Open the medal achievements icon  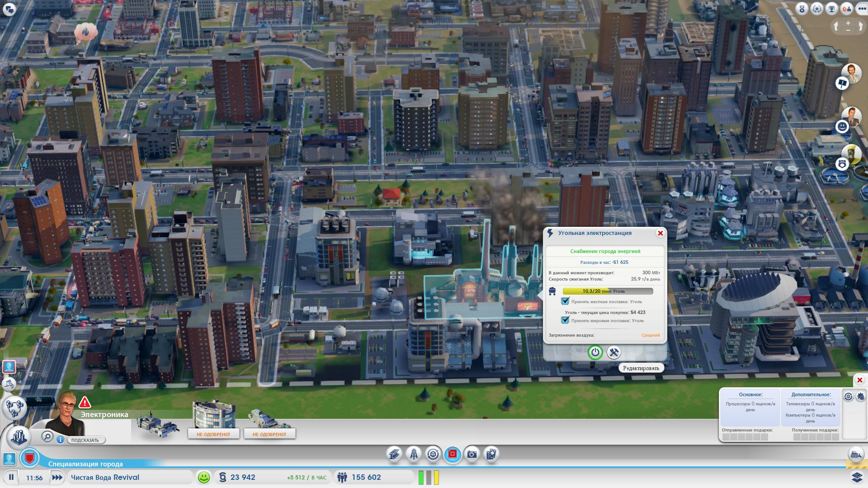coord(802,9)
